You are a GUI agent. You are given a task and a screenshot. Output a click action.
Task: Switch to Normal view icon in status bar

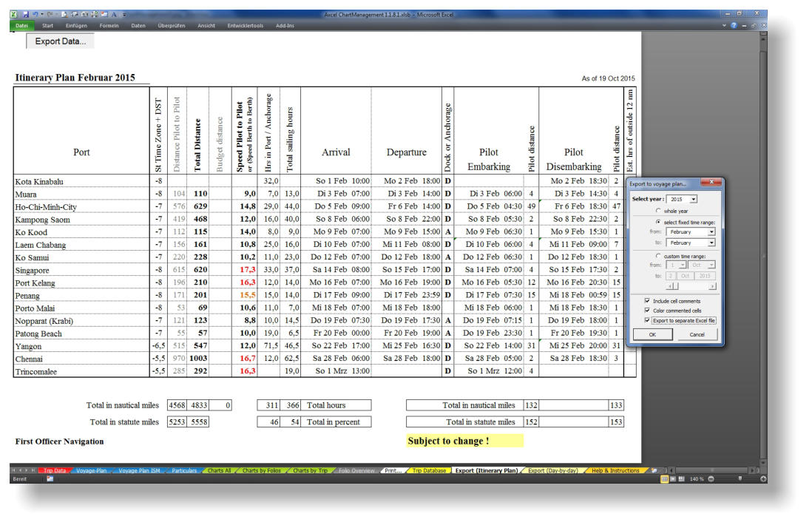(x=664, y=479)
